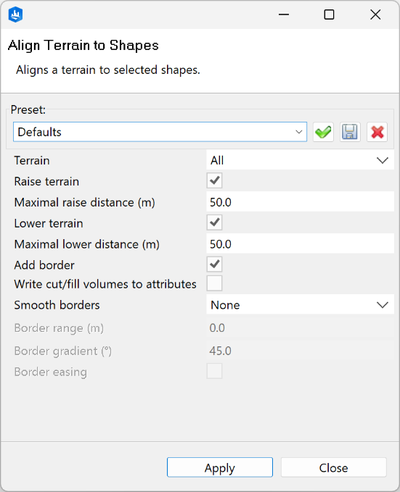Toggle the Lower terrain checkbox
Image resolution: width=400 pixels, height=492 pixels.
point(214,222)
